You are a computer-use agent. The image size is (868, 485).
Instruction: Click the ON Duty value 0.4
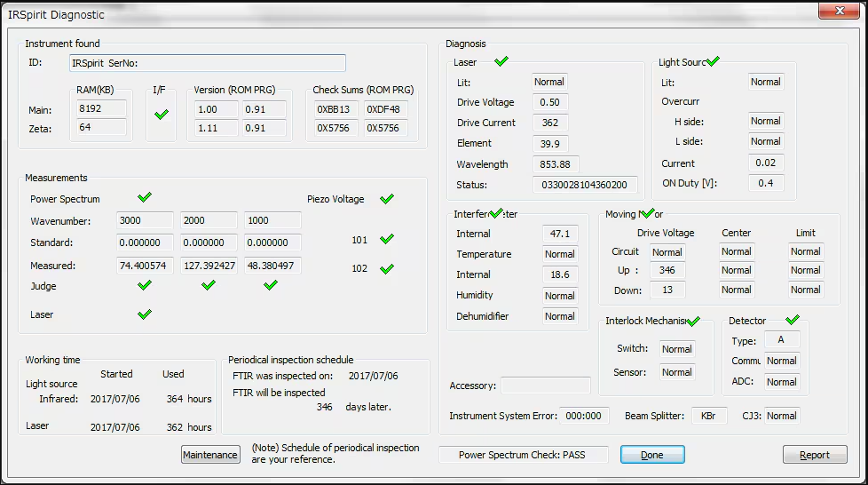766,183
